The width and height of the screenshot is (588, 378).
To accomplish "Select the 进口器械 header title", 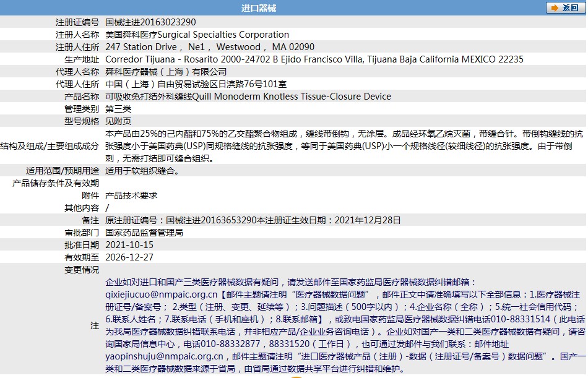I will click(258, 8).
